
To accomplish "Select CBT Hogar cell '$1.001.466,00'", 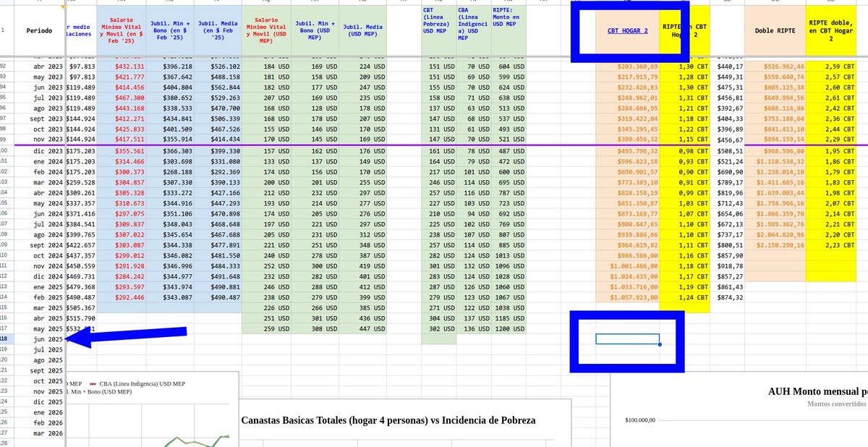I will [x=628, y=265].
